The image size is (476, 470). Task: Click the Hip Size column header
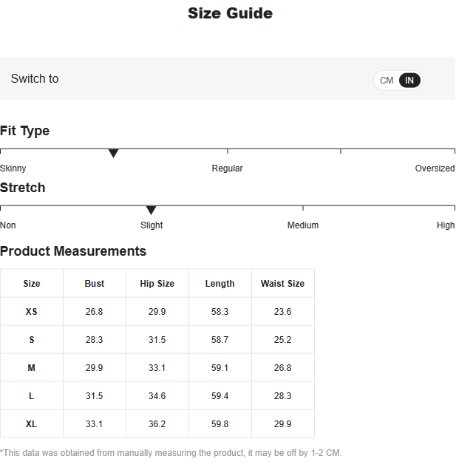157,283
